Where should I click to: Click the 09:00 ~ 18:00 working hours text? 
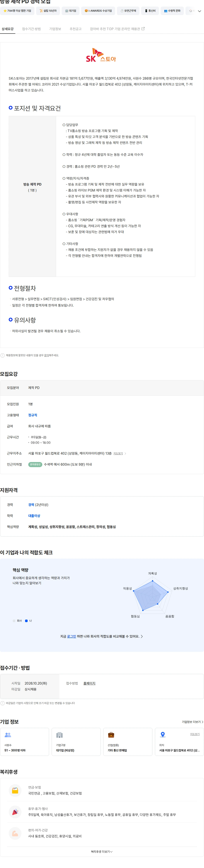[40, 443]
